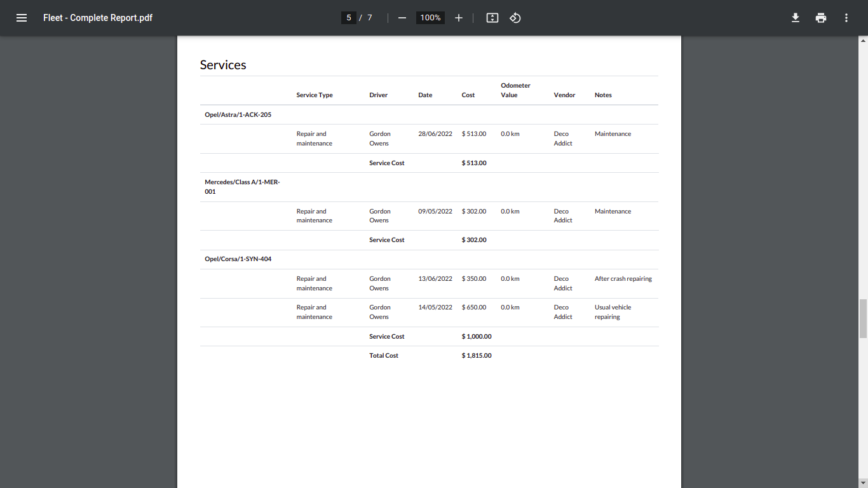Click the date 14/05/2022
Viewport: 868px width, 488px height.
click(435, 308)
